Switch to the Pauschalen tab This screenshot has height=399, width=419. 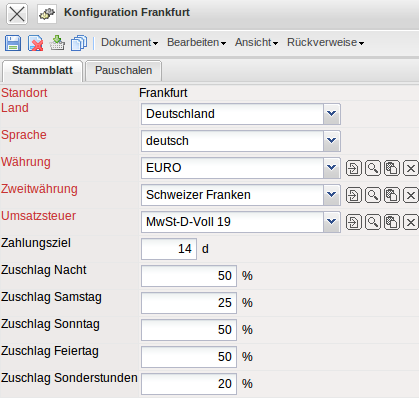123,71
